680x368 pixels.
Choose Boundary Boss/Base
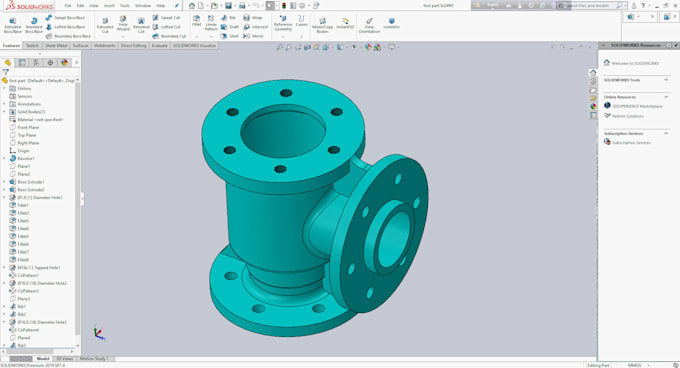coord(68,36)
